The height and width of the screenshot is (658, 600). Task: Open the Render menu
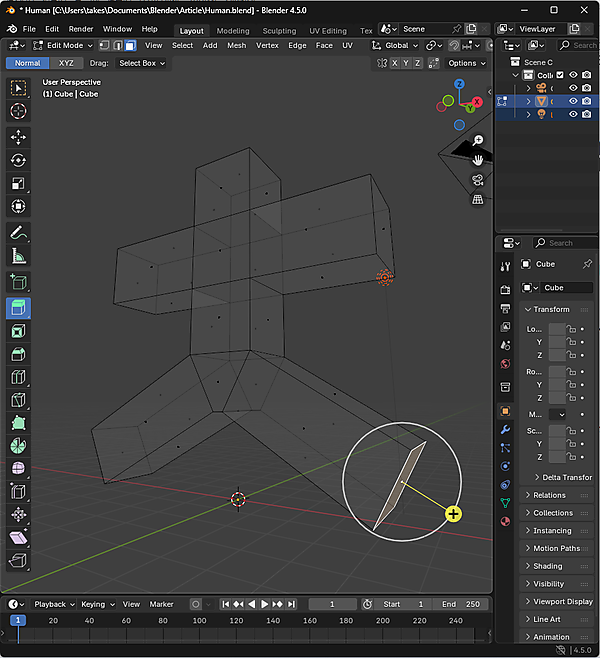point(81,29)
